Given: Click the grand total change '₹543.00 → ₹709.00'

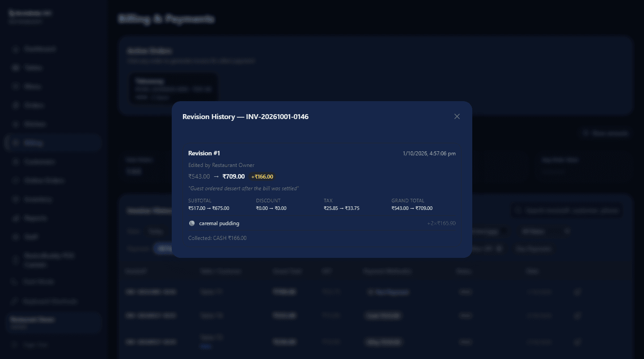Looking at the screenshot, I should (412, 208).
